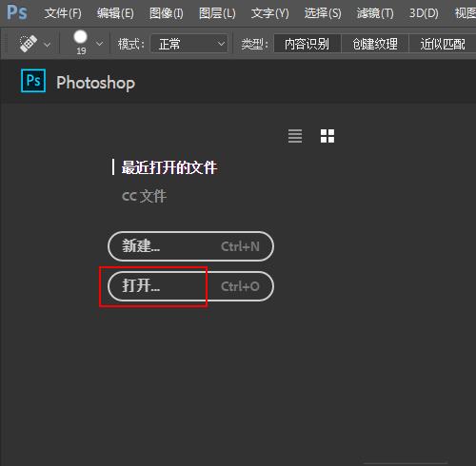This screenshot has width=476, height=466.
Task: Click the Ps application logo in menu bar
Action: 17,12
